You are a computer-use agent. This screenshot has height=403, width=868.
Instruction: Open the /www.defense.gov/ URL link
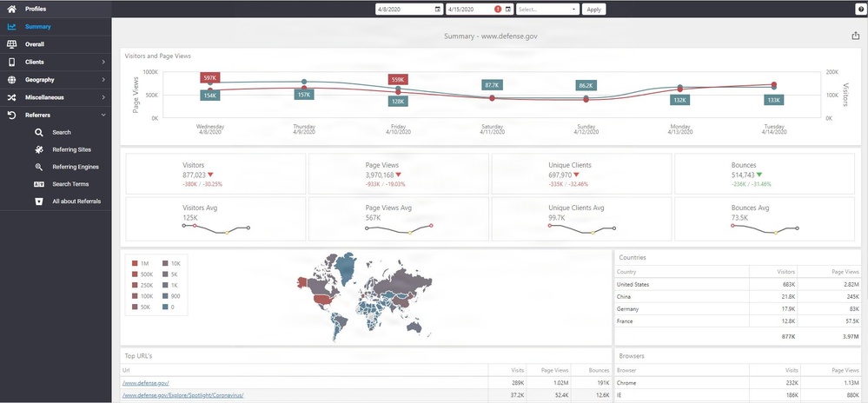click(145, 383)
